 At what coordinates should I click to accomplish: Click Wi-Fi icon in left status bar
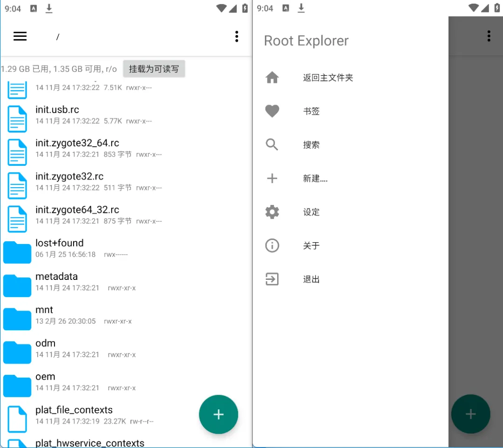(221, 8)
